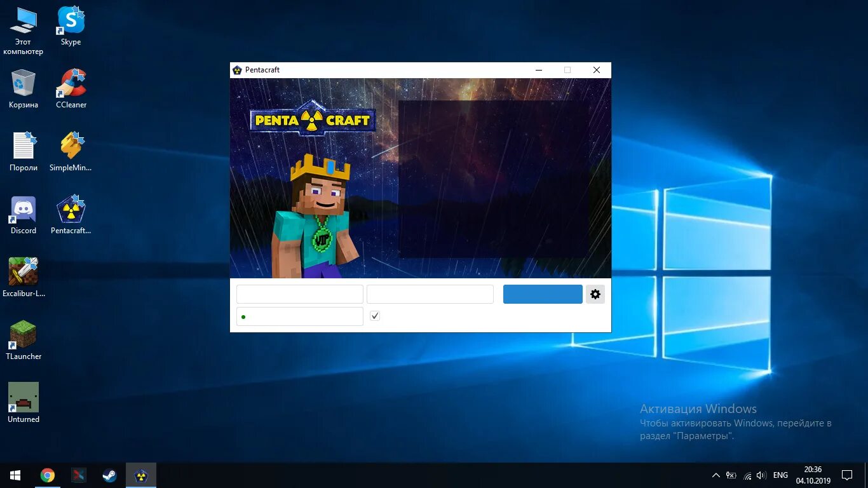
Task: Open Steam from the taskbar
Action: pos(110,475)
